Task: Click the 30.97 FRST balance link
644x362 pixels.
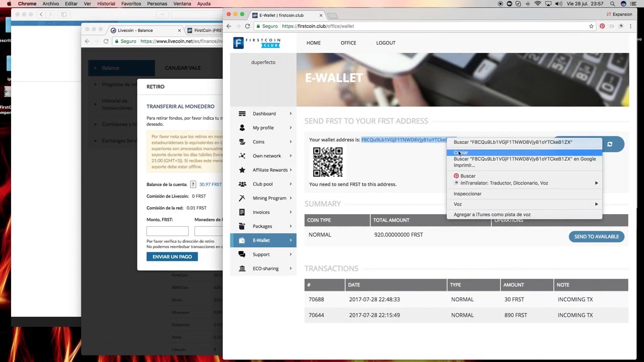Action: click(210, 185)
